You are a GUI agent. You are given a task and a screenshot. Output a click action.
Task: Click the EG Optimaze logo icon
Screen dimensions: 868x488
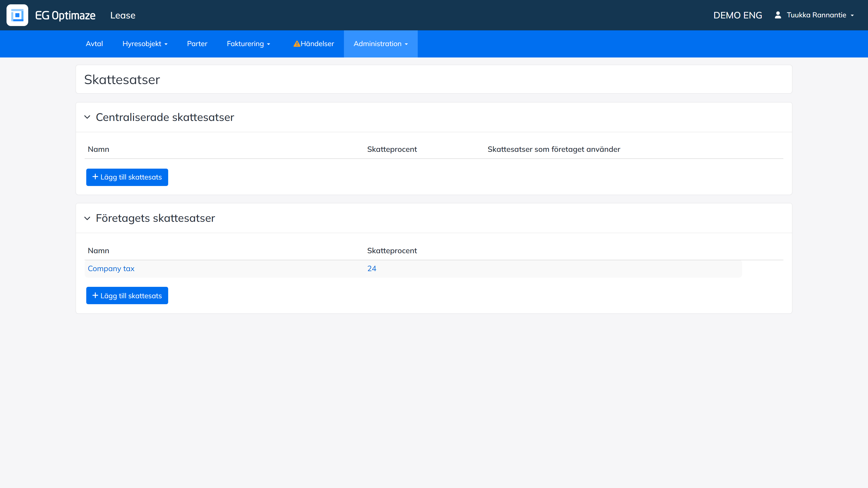(x=17, y=15)
